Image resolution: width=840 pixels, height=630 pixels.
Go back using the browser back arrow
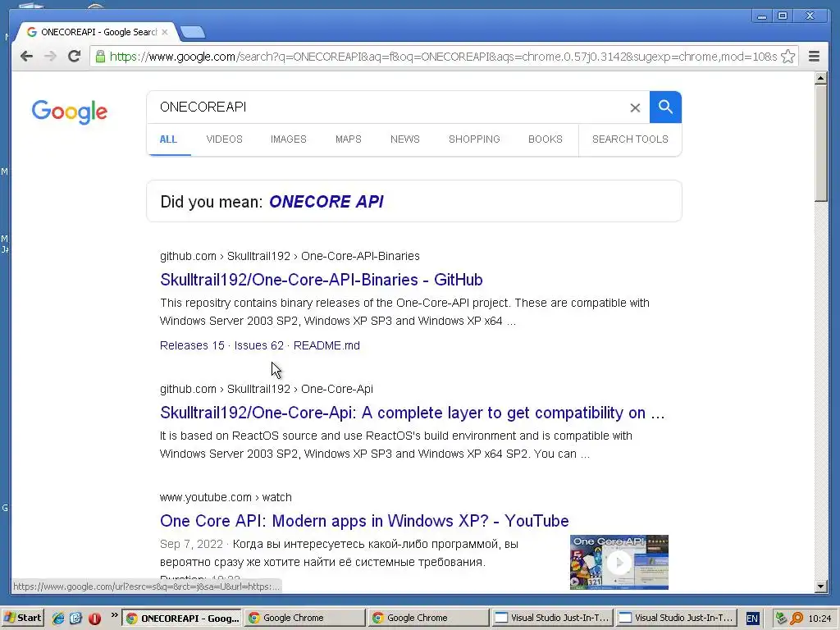[26, 57]
